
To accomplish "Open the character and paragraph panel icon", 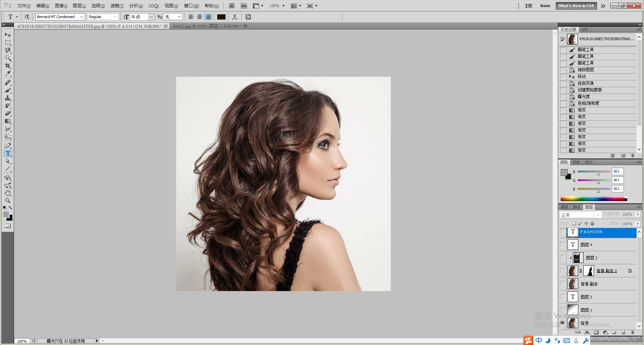I will coord(248,17).
